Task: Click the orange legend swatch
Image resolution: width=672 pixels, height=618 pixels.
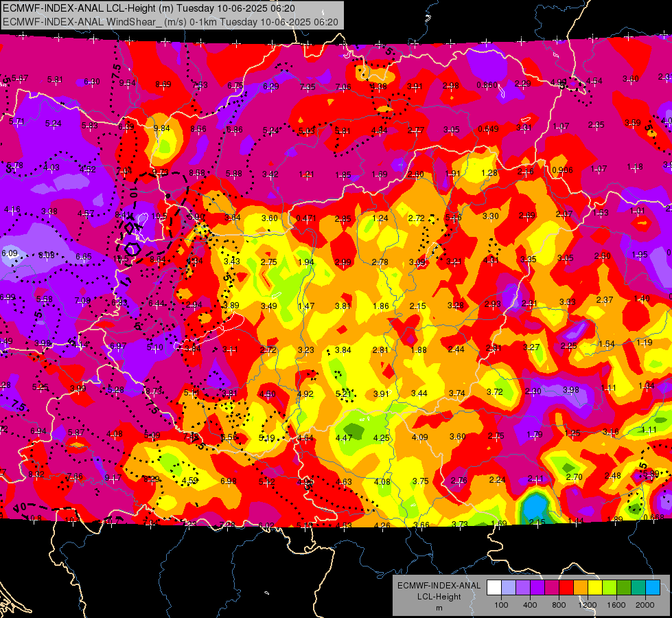Action: click(581, 587)
